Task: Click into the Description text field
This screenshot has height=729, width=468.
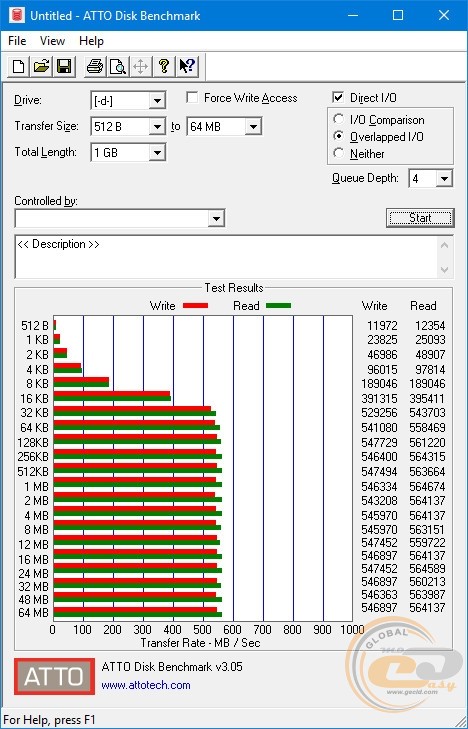Action: coord(226,257)
